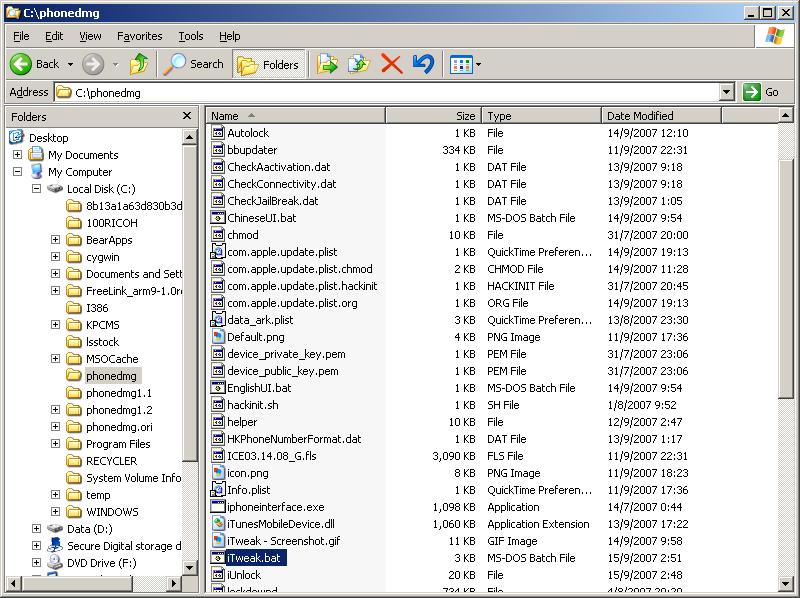Select the Desktop item in the tree
The image size is (800, 598).
coord(48,138)
